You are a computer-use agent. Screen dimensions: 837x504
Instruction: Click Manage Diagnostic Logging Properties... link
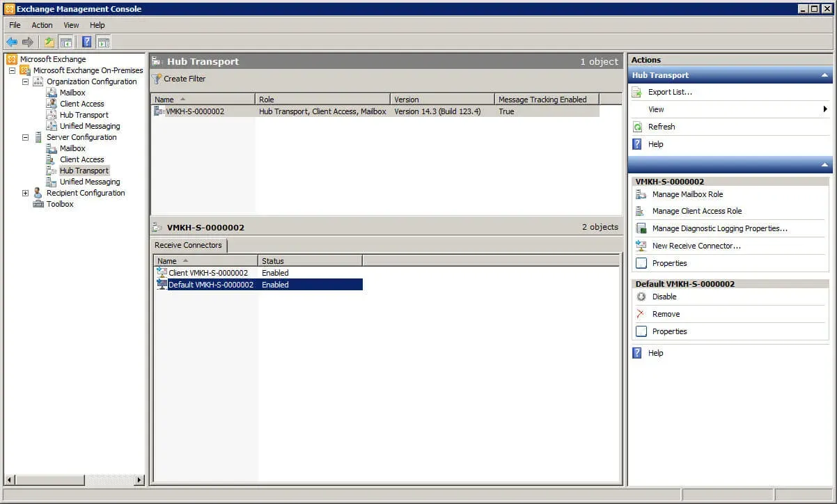720,228
